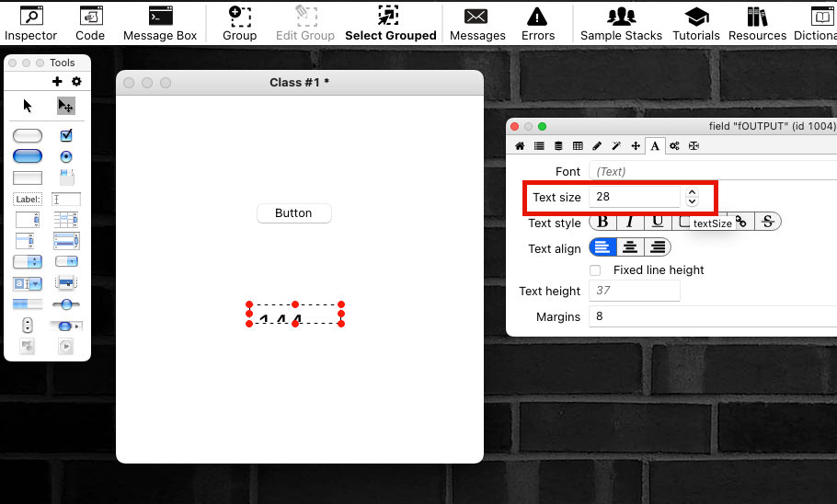837x504 pixels.
Task: Switch to inspector Basic (home) tab
Action: (520, 145)
